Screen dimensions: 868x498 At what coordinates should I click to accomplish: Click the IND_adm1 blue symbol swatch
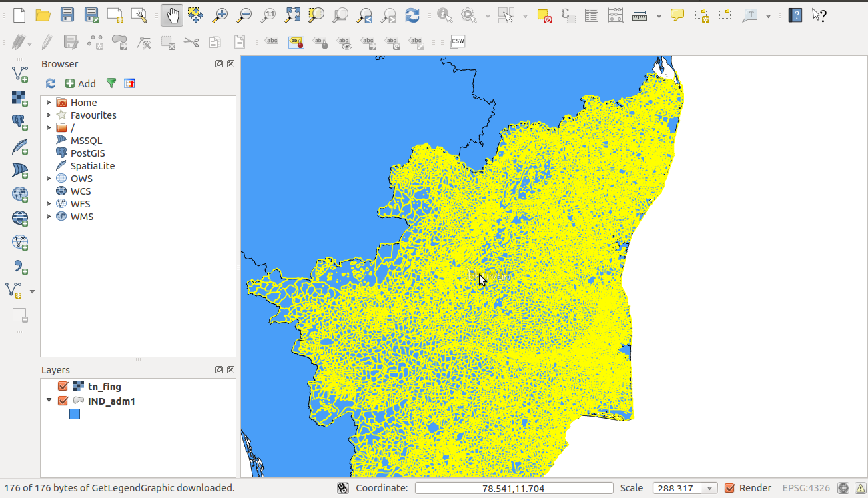coord(75,414)
